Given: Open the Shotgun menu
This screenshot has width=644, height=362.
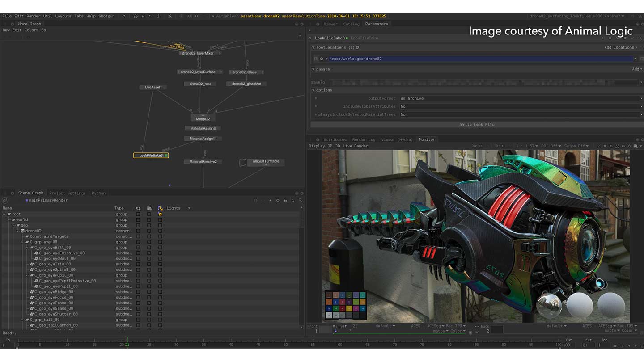Looking at the screenshot, I should pos(106,16).
